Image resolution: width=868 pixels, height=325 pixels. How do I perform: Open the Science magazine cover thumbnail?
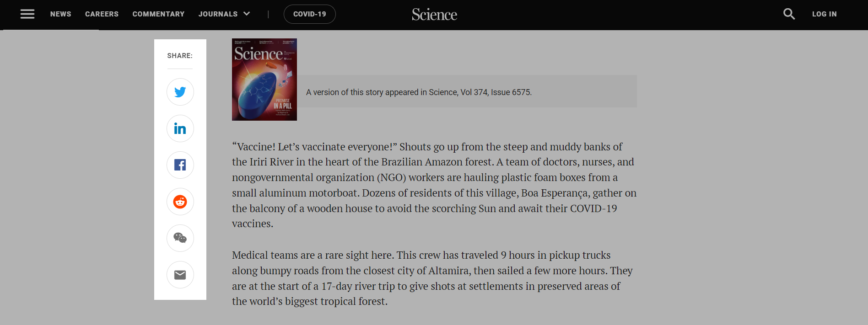(x=264, y=80)
